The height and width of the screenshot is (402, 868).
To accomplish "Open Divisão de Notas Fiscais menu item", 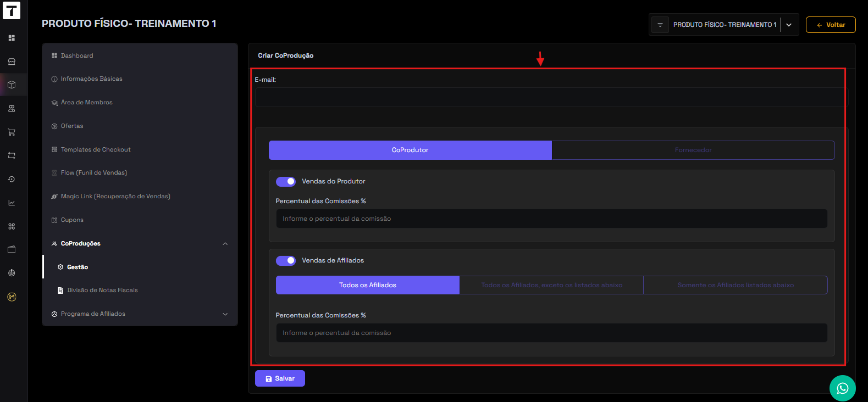I will (x=102, y=290).
